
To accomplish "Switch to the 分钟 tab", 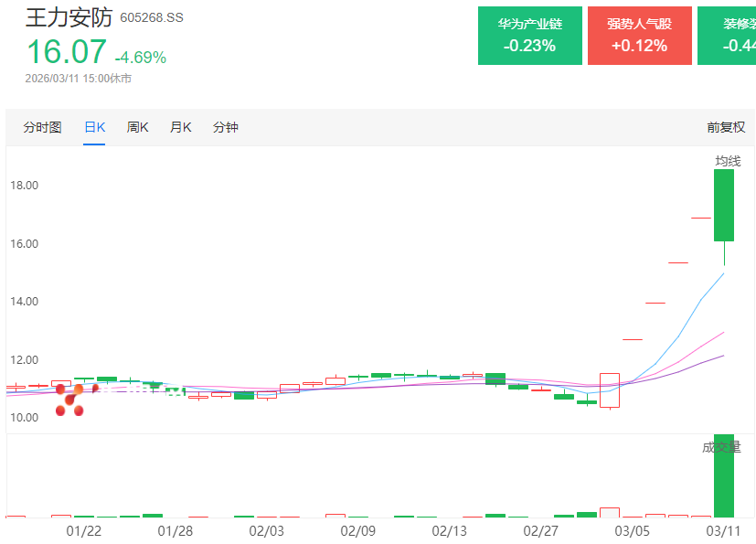I will 225,127.
